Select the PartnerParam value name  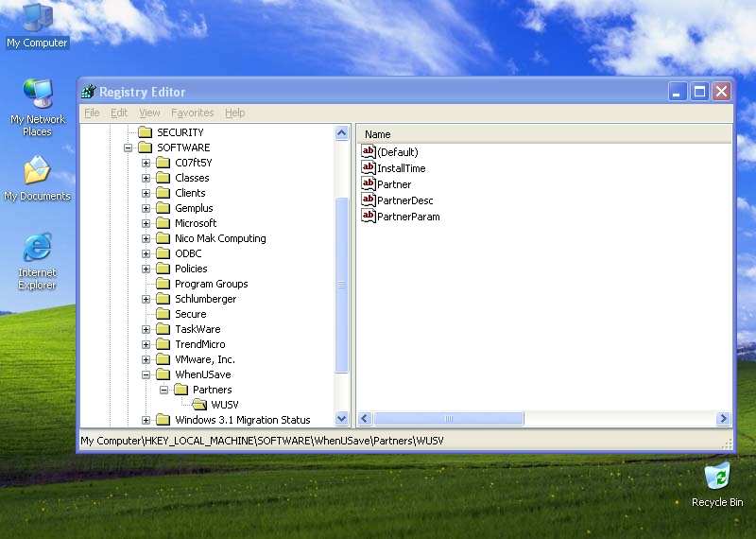click(x=408, y=217)
